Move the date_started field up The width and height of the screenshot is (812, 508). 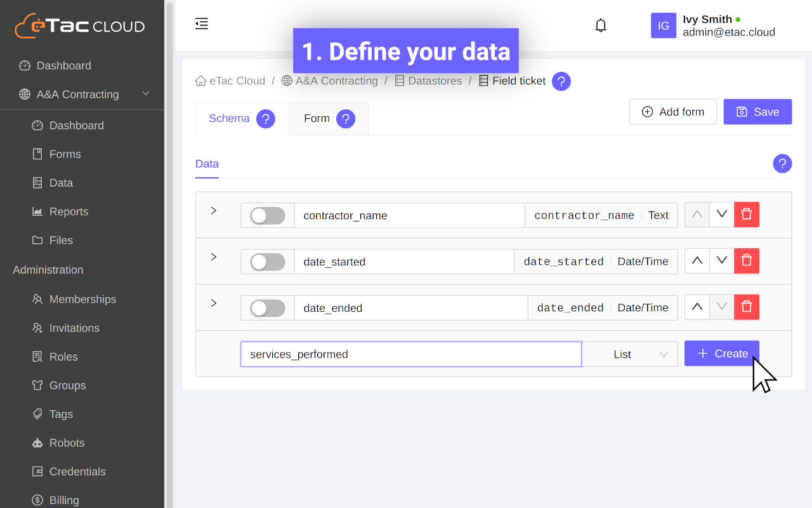697,261
